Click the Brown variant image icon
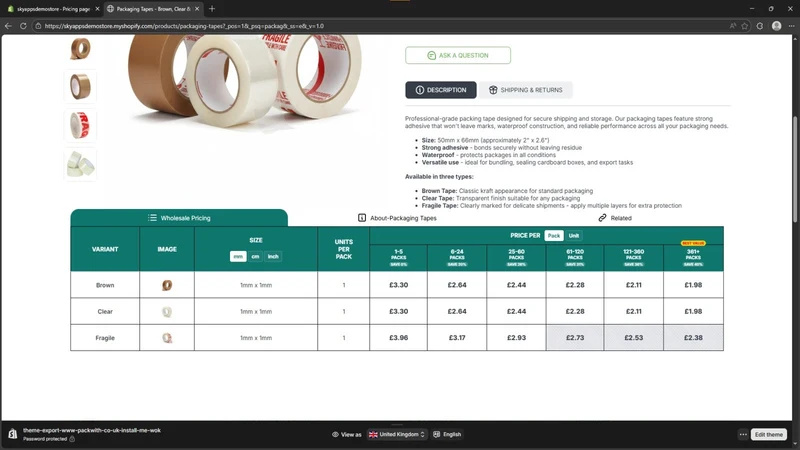800x450 pixels. pos(167,285)
